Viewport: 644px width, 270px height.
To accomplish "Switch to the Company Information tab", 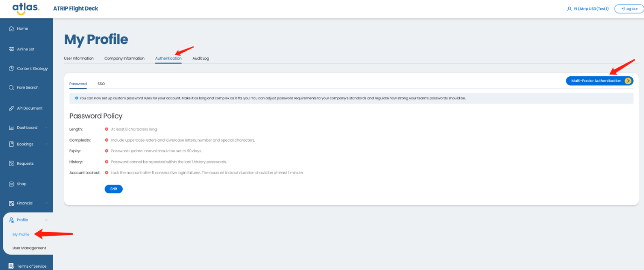I will point(124,58).
